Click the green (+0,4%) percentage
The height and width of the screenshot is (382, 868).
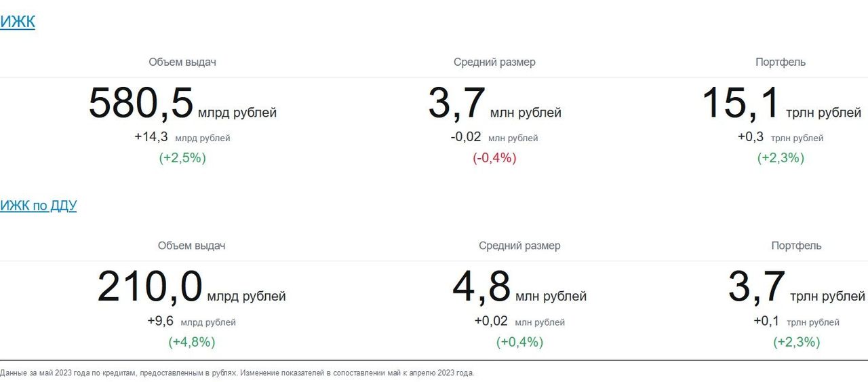point(520,342)
